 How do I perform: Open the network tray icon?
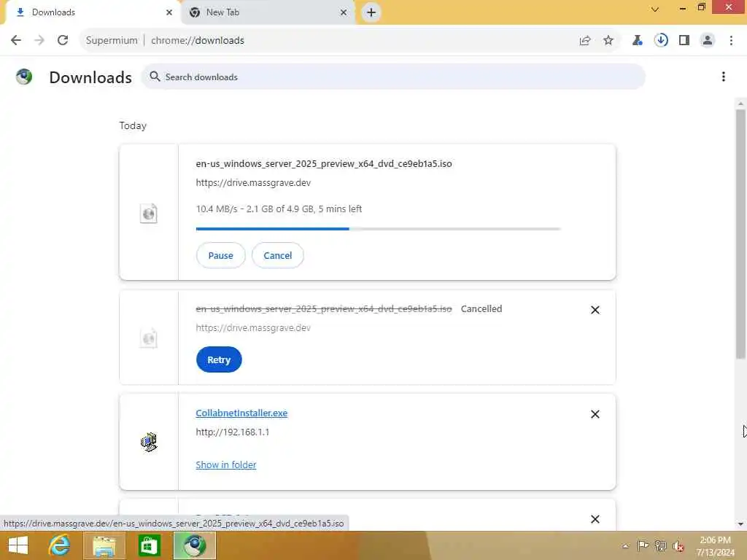coord(660,545)
